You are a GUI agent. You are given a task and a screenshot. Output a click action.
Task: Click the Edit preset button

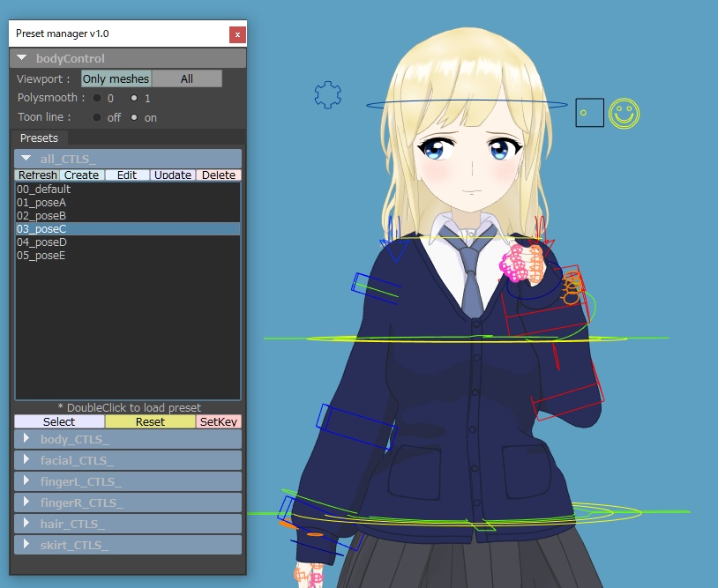(127, 175)
